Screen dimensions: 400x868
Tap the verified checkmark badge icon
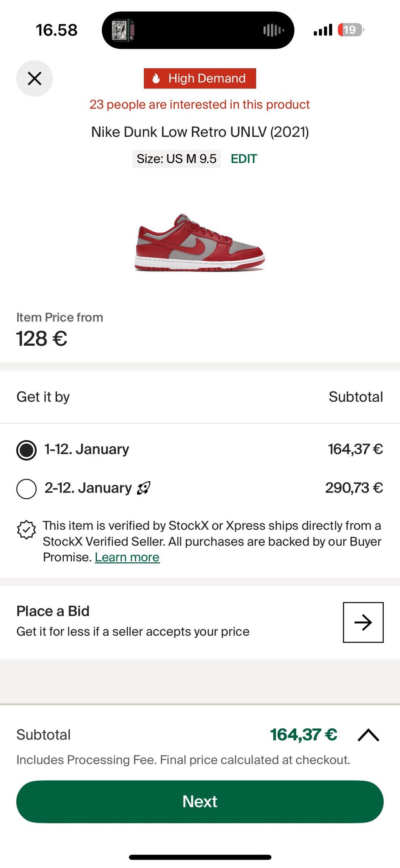(26, 530)
